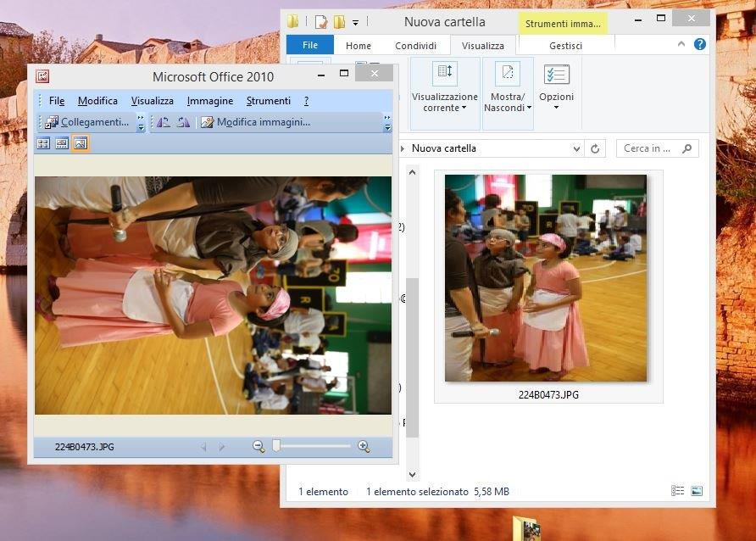The image size is (756, 541).
Task: Refresh the Nuova cartella location
Action: (595, 148)
